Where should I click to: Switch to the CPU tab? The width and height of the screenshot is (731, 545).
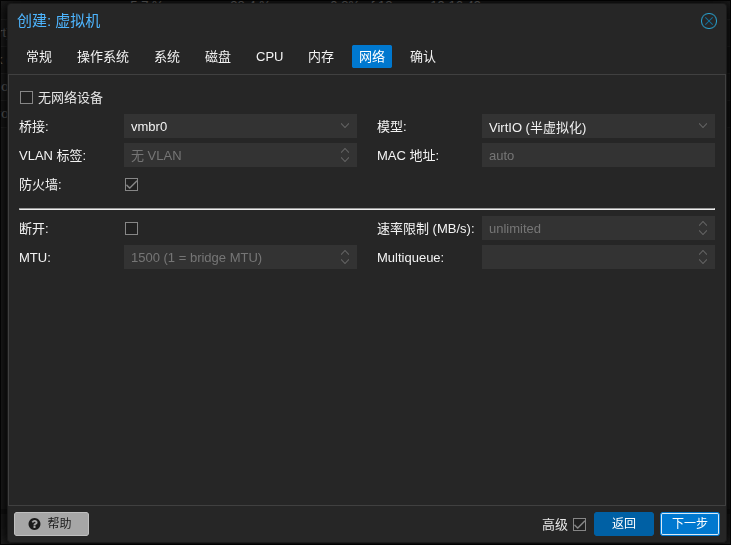[x=270, y=57]
